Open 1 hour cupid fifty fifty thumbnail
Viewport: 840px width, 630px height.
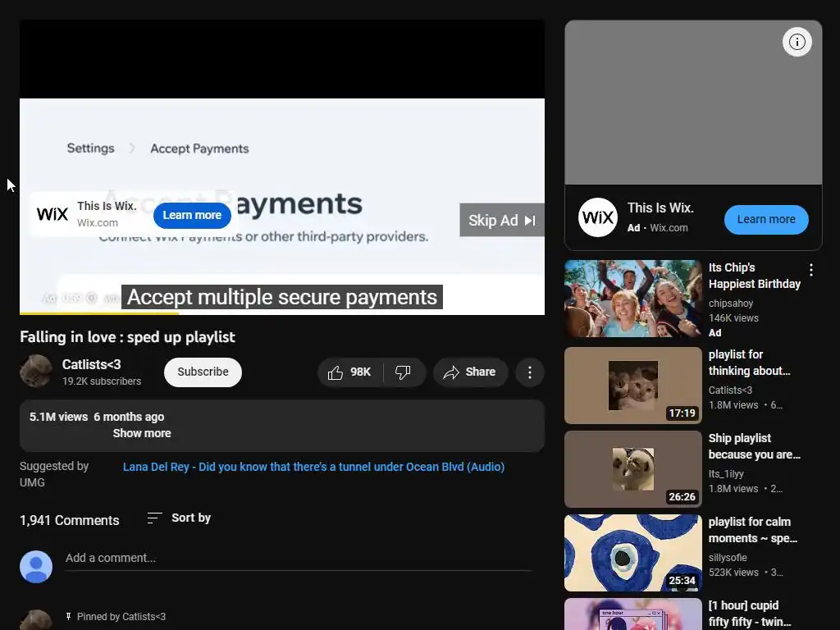(632, 614)
